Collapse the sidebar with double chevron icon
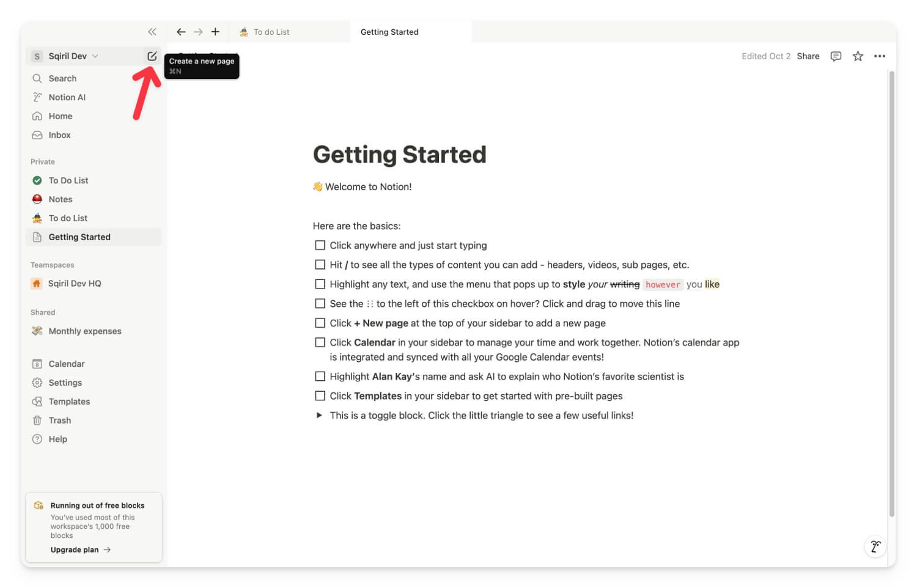The height and width of the screenshot is (588, 917). (x=152, y=32)
